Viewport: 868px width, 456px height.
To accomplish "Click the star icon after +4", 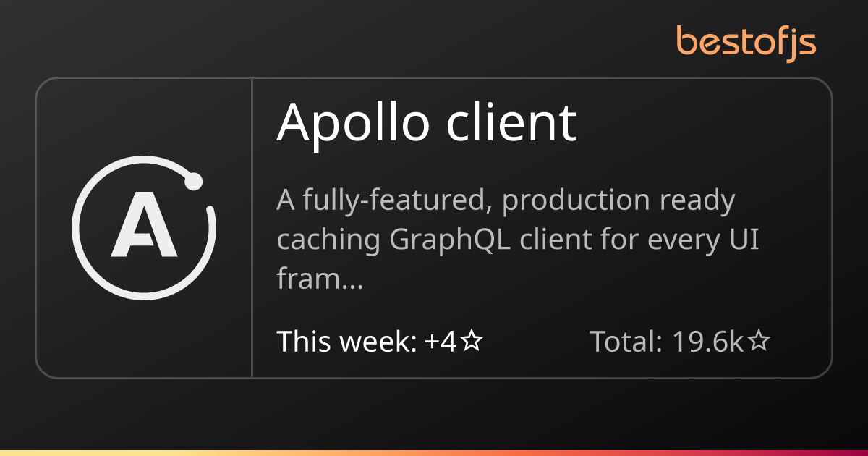I will click(472, 341).
